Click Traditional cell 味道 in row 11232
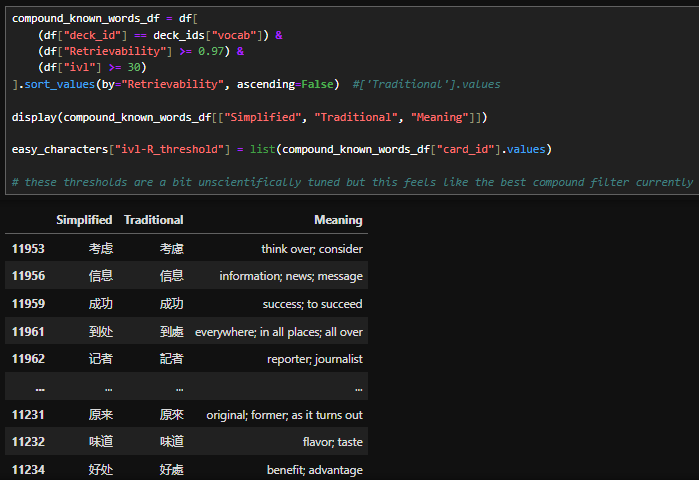The image size is (699, 480). coord(171,442)
